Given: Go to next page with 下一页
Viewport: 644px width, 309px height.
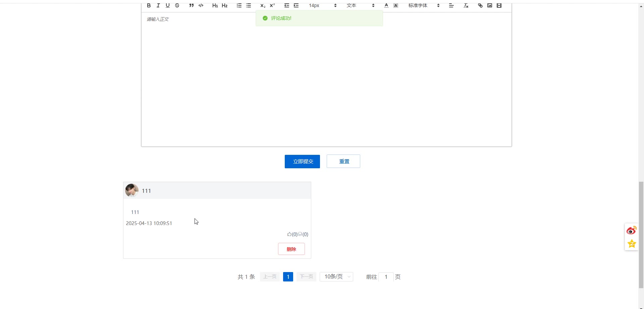Looking at the screenshot, I should tap(306, 277).
